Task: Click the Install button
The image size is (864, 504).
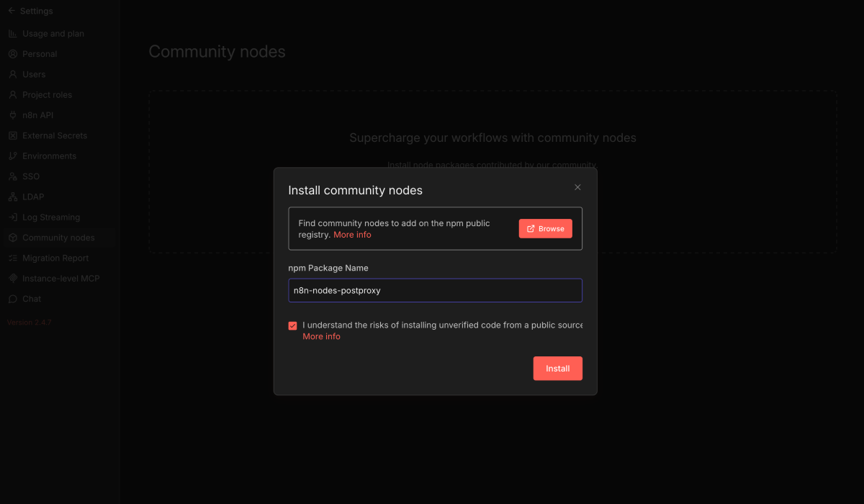Action: click(557, 368)
